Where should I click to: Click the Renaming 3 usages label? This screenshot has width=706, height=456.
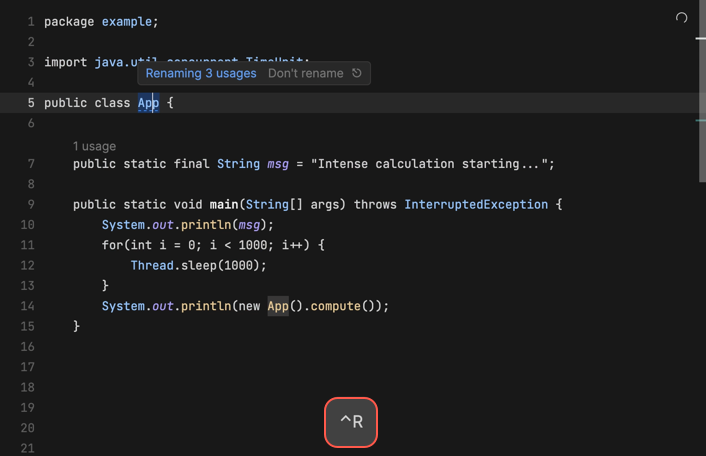pos(201,73)
